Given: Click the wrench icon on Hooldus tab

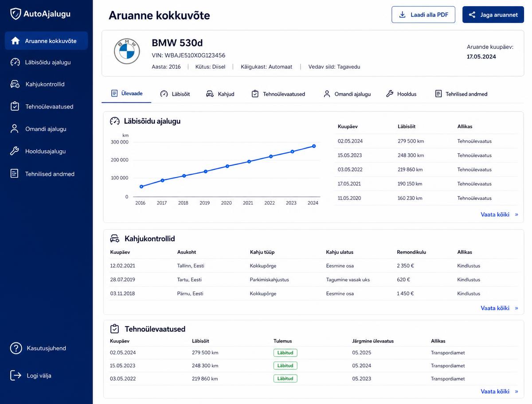Looking at the screenshot, I should click(390, 94).
